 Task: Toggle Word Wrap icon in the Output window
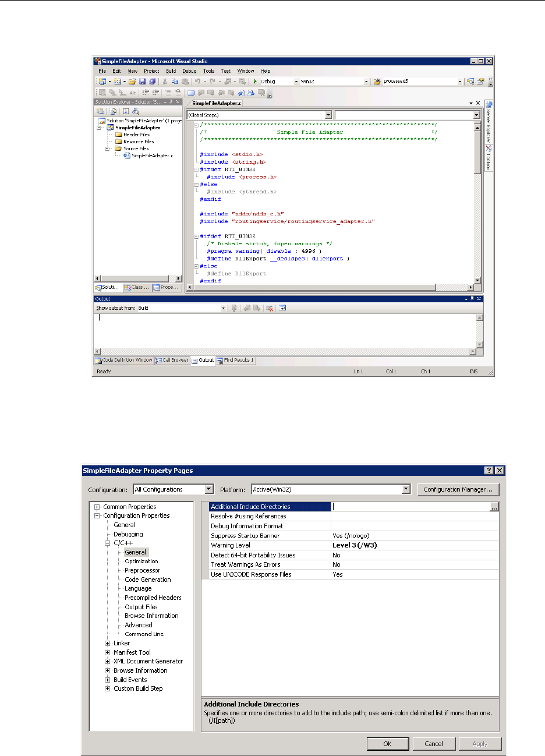pos(282,308)
